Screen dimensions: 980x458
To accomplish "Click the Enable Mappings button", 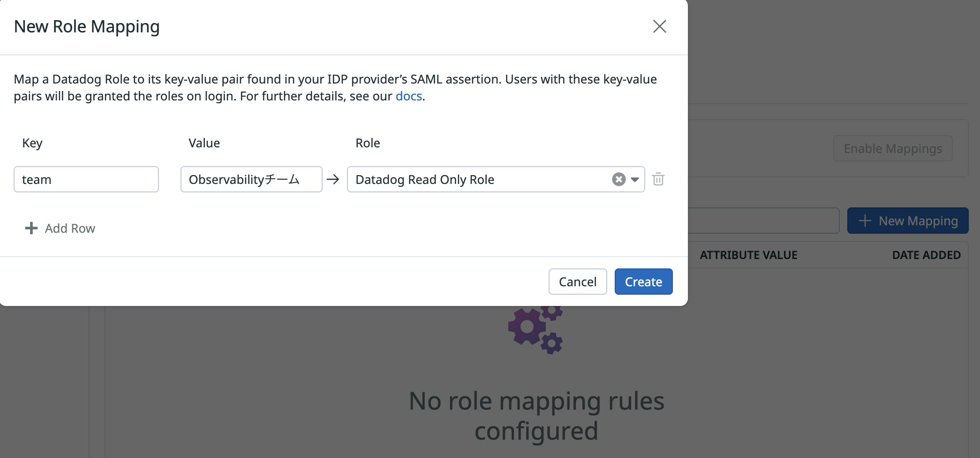I will pyautogui.click(x=892, y=148).
